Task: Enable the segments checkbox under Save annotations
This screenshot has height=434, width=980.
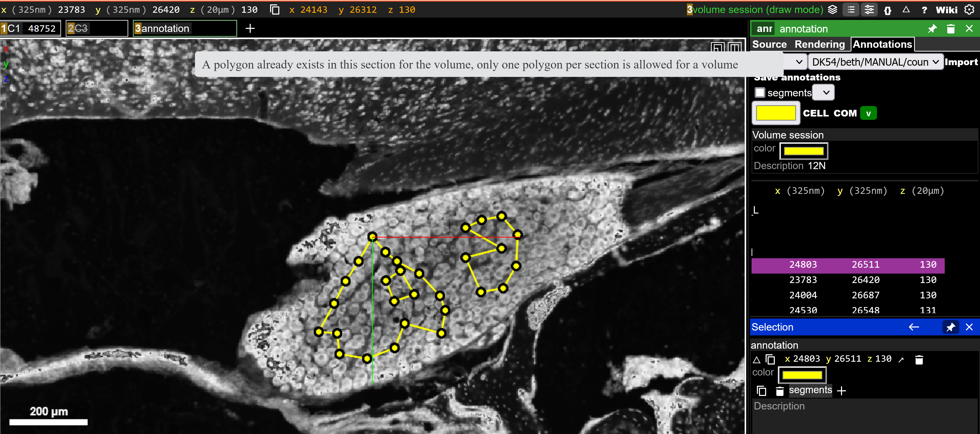Action: click(760, 92)
